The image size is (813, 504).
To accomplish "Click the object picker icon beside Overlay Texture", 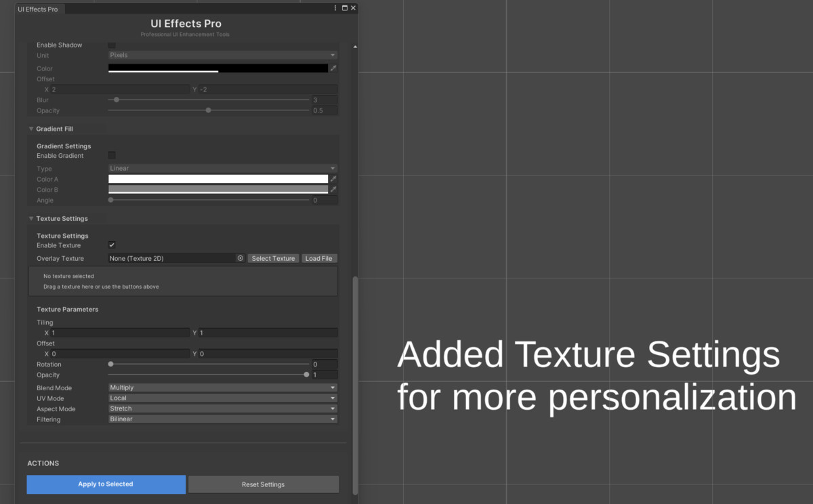I will coord(241,258).
